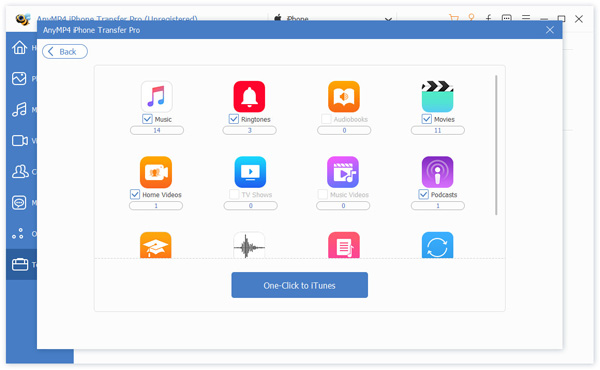This screenshot has width=600, height=370.
Task: Click the Music Videos count showing 0
Action: pos(343,206)
